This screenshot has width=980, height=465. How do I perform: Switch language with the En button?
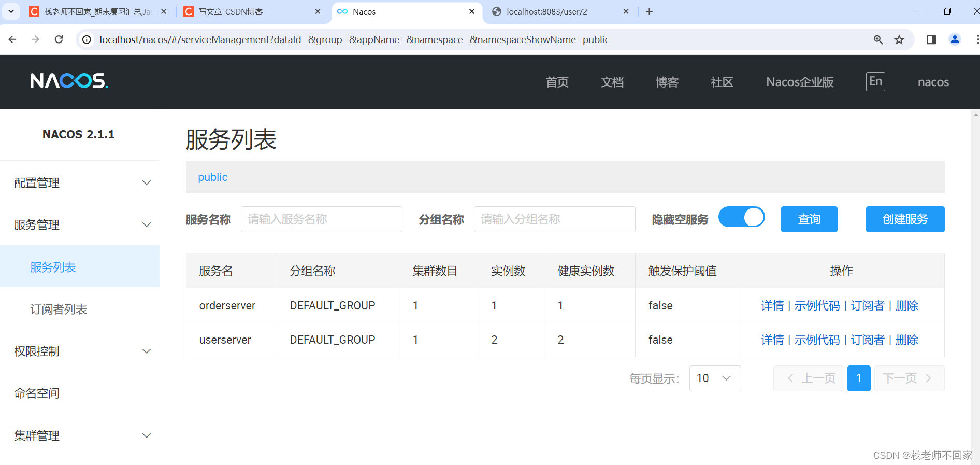pyautogui.click(x=875, y=81)
